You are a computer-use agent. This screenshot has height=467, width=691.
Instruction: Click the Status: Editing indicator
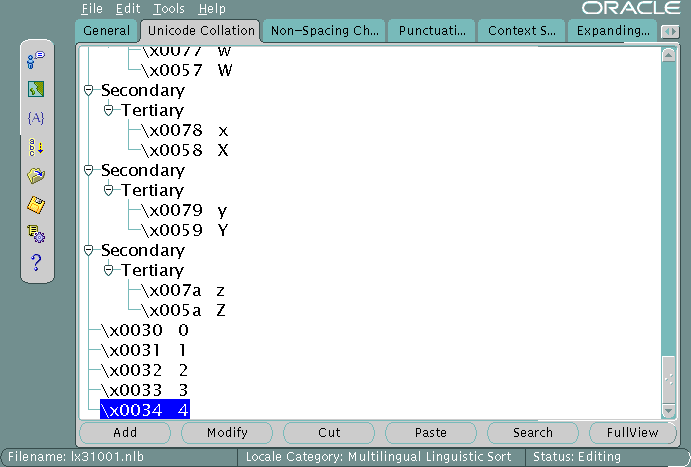[x=576, y=457]
